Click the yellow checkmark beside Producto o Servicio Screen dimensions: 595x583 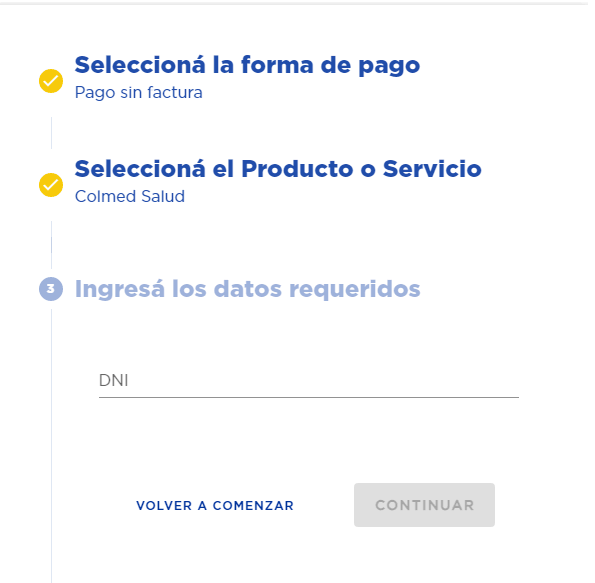pyautogui.click(x=51, y=185)
